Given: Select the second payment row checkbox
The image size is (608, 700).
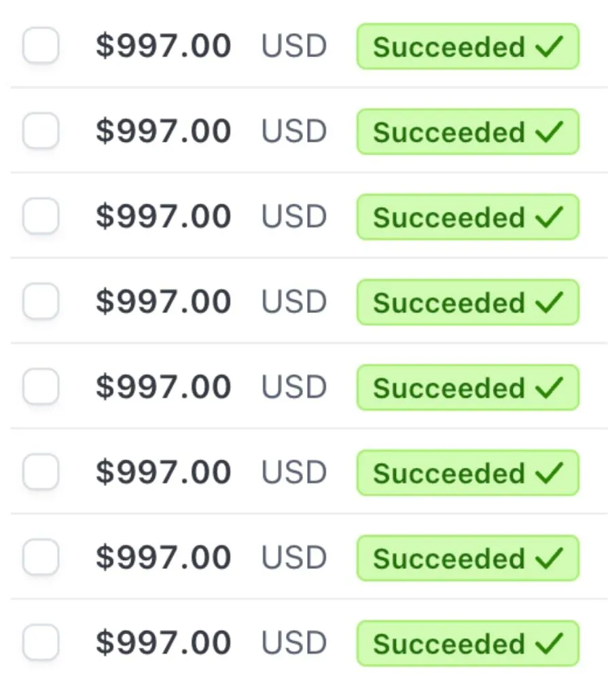Looking at the screenshot, I should pos(41,131).
